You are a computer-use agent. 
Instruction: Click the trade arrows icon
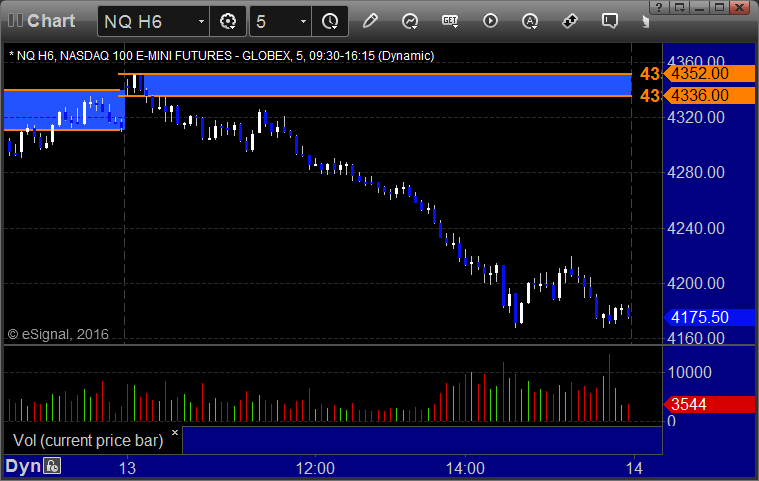(570, 21)
